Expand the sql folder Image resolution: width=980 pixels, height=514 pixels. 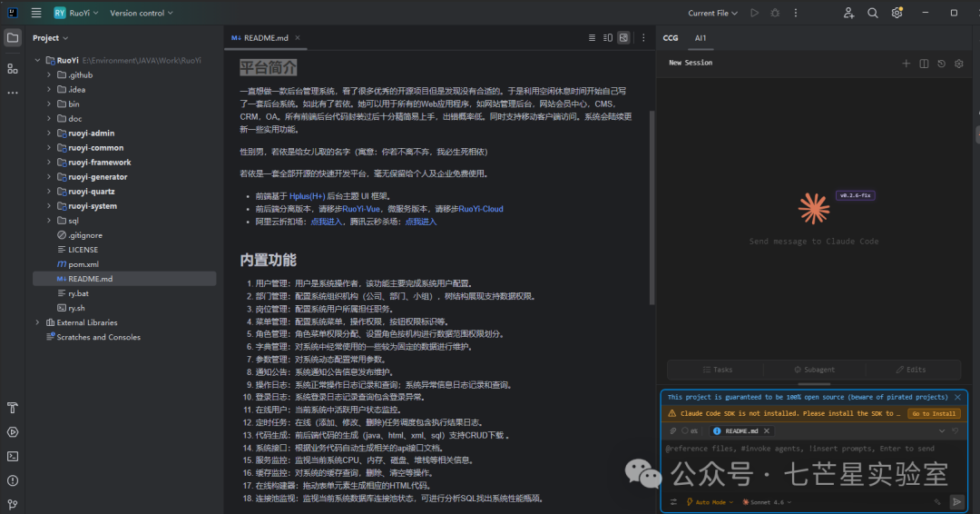(x=49, y=220)
